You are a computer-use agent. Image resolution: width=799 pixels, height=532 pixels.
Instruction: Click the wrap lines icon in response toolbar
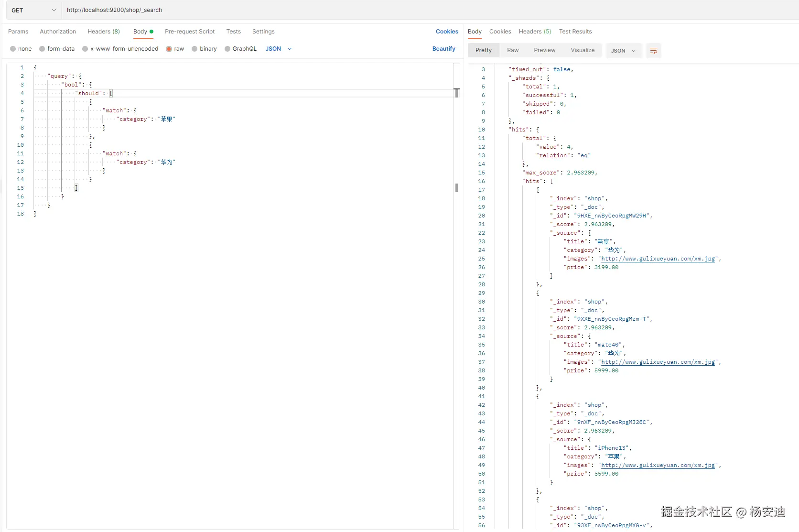coord(653,51)
